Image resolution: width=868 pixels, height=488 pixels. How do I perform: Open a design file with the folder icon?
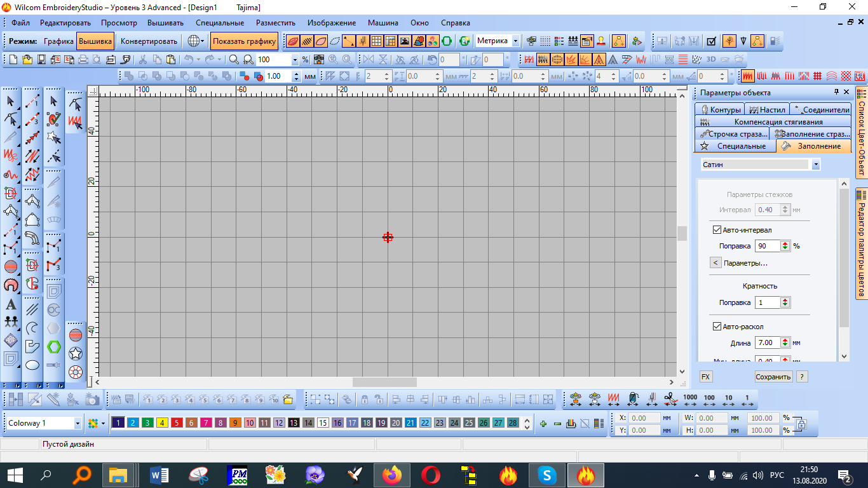27,59
